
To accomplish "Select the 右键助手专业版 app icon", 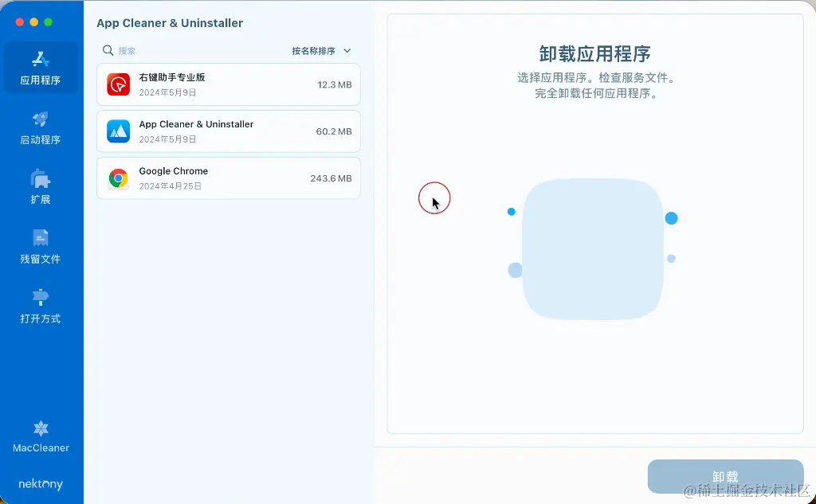I will tap(119, 84).
